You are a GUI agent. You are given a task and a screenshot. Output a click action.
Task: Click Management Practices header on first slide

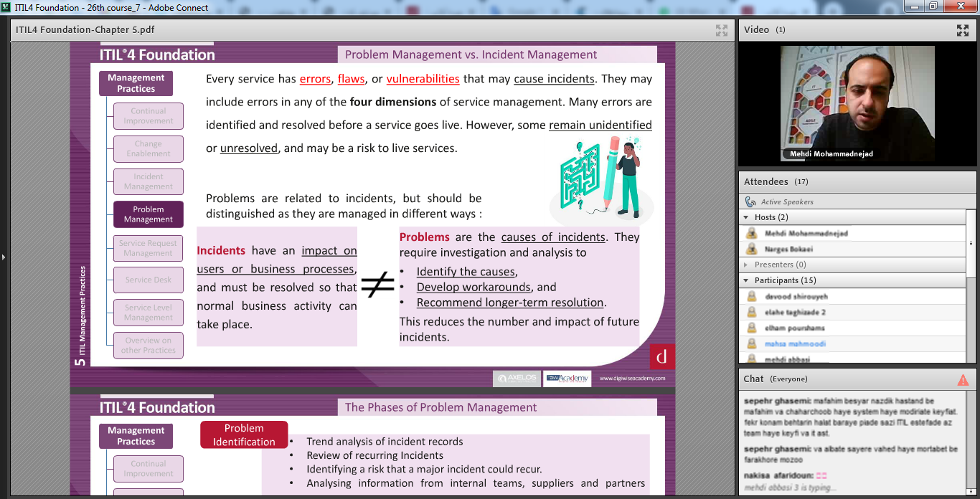point(136,83)
